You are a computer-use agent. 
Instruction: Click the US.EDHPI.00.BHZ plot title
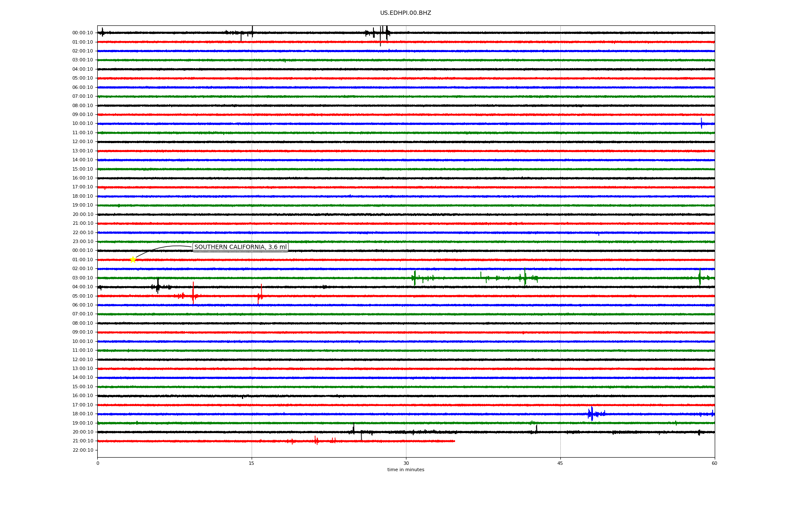[x=405, y=13]
